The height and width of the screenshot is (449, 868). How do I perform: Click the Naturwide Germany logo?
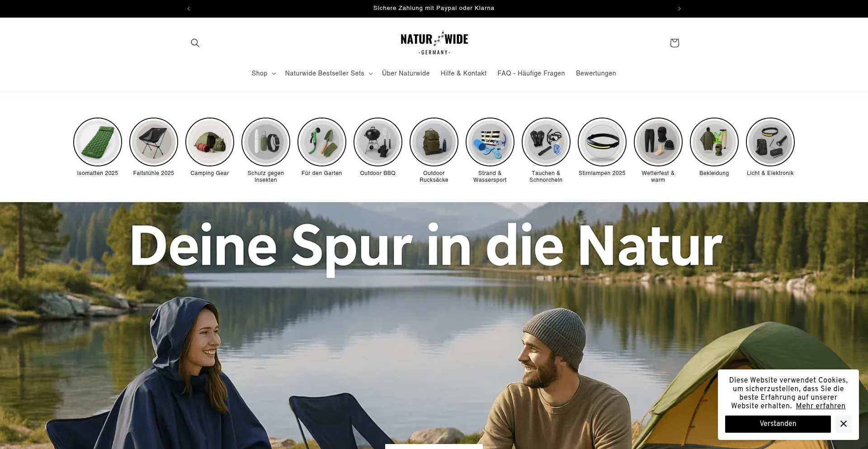coord(434,43)
